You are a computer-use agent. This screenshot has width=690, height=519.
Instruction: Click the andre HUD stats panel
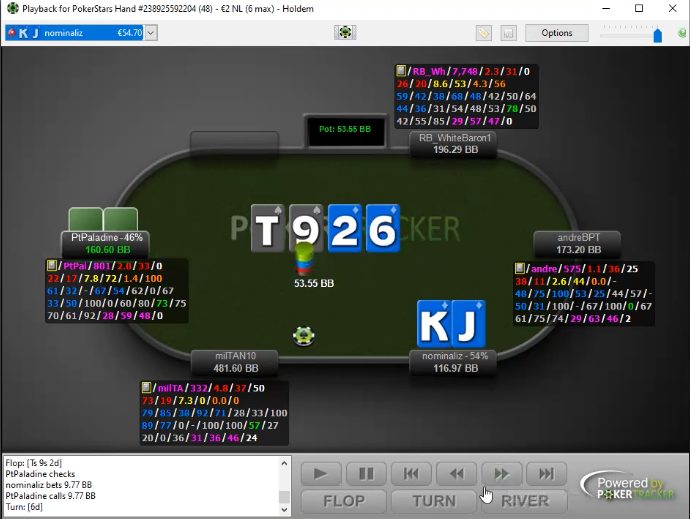click(x=584, y=294)
